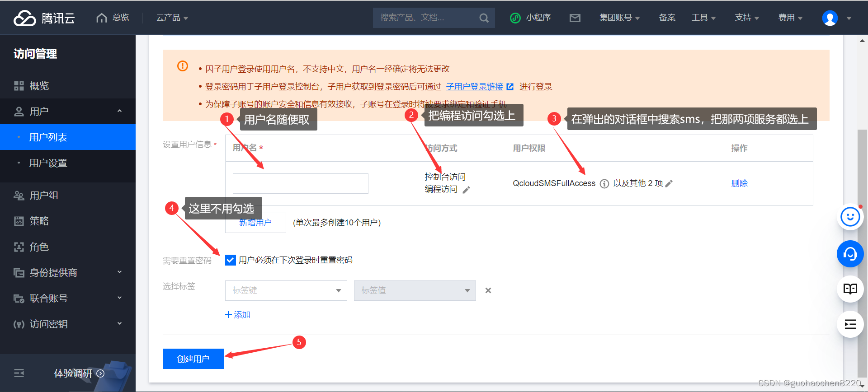The image size is (868, 392).
Task: Collapse the sidebar with the bottom menu icon
Action: click(19, 373)
